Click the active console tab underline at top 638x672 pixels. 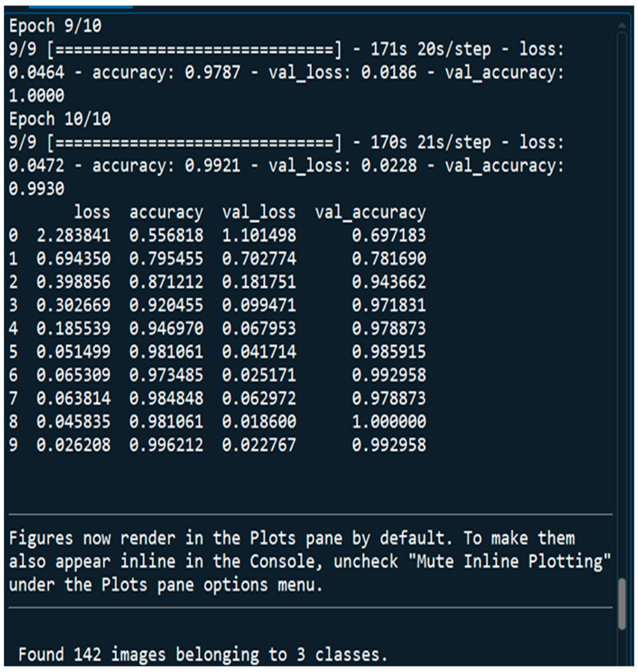pos(81,6)
